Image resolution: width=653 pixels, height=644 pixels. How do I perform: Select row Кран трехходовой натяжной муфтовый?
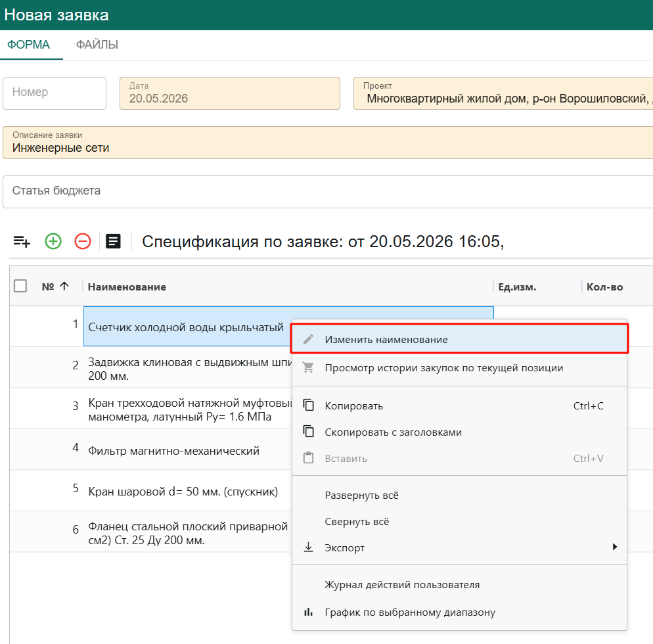pos(190,409)
